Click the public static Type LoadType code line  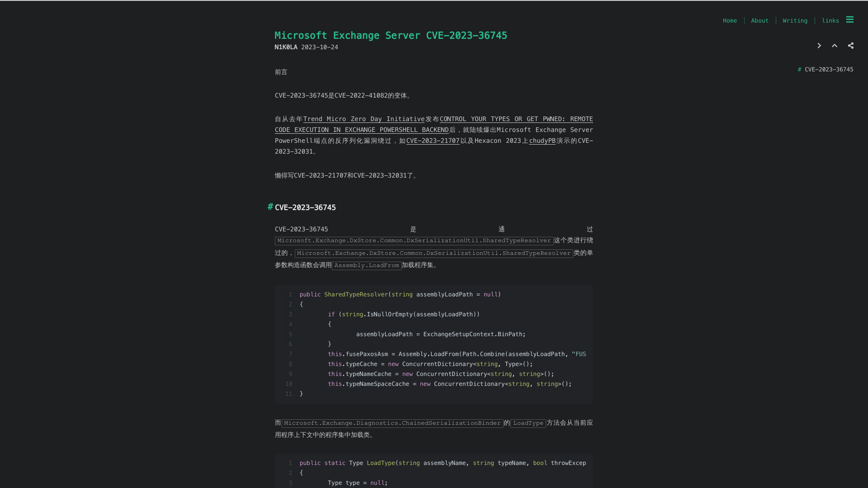point(443,463)
